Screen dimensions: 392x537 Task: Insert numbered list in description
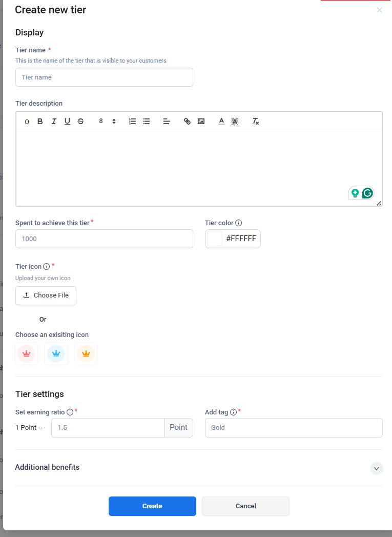coord(132,122)
